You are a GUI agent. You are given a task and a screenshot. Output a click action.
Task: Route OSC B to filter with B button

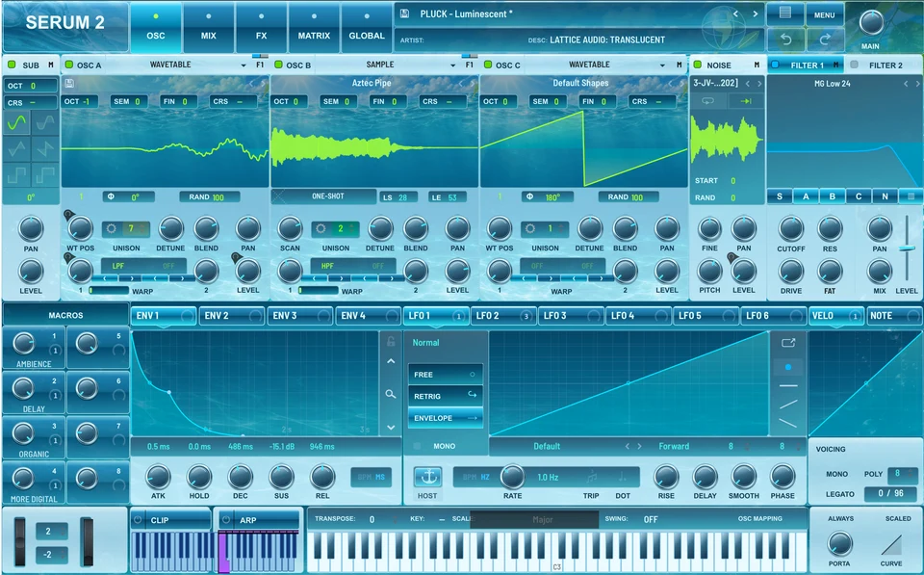[832, 196]
